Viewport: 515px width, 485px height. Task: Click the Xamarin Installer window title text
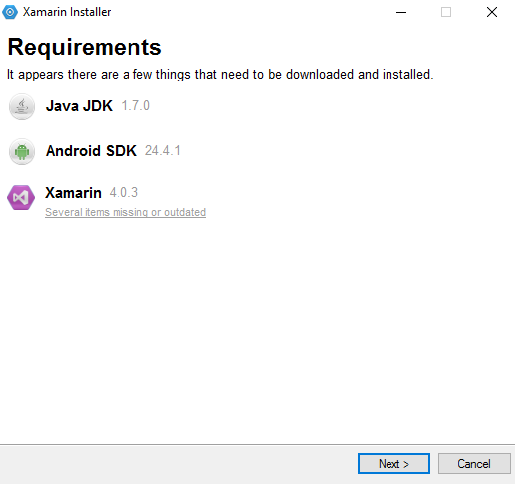click(67, 12)
